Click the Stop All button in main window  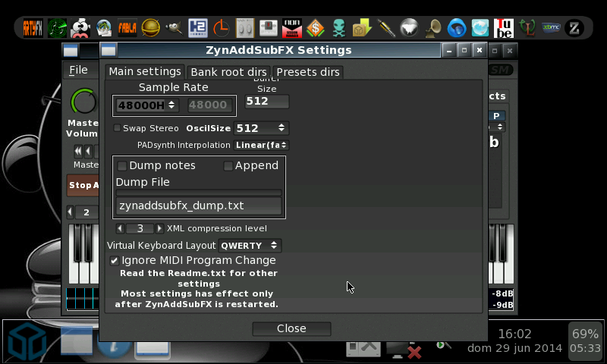coord(83,185)
